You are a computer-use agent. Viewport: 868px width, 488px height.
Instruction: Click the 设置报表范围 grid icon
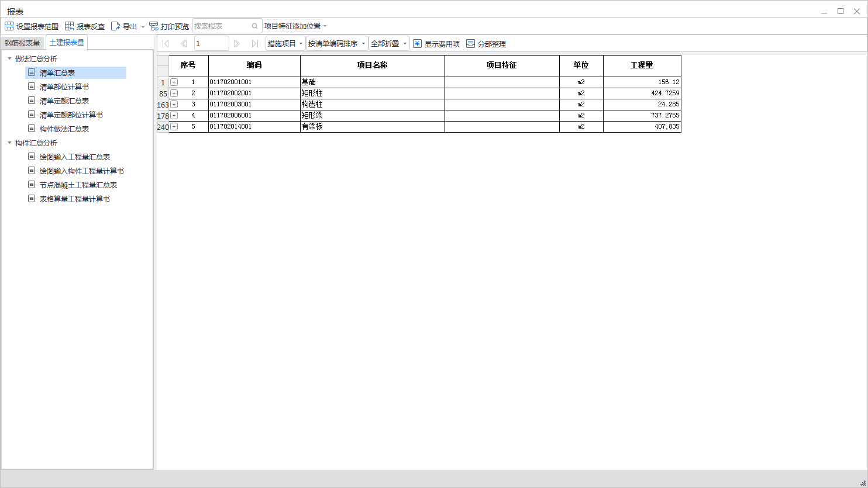pyautogui.click(x=9, y=26)
